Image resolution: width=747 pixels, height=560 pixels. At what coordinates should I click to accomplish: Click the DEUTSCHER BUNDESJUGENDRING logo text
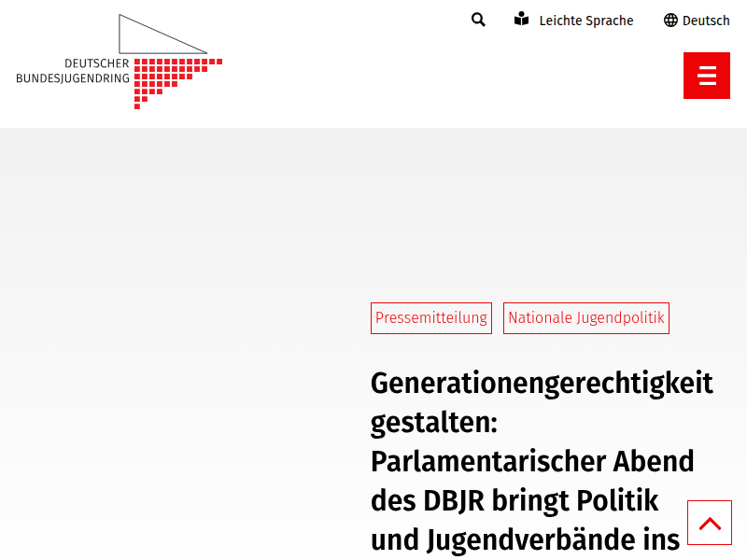pos(73,71)
